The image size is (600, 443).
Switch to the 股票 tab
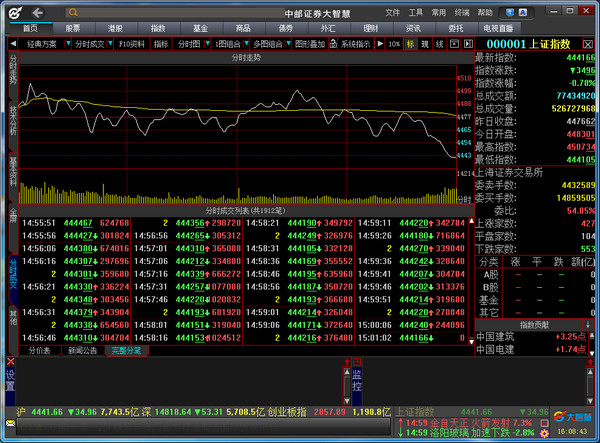[73, 28]
